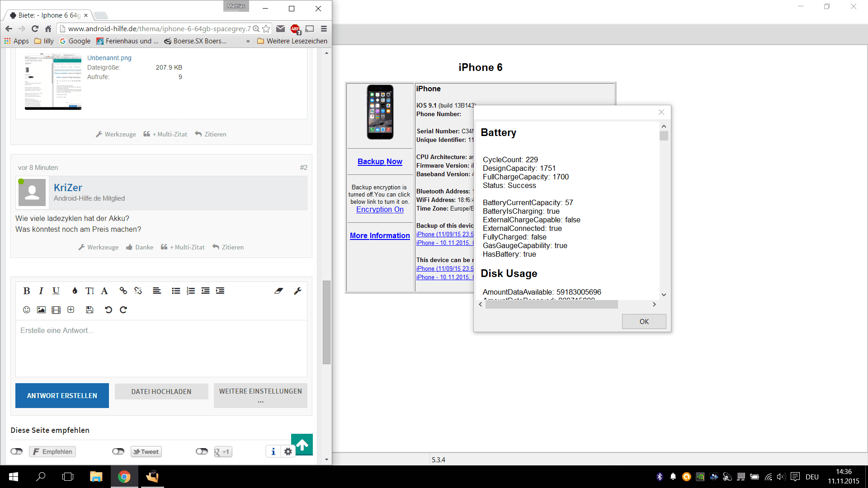
Task: Insert a hyperlink with the chain icon
Action: click(x=123, y=291)
